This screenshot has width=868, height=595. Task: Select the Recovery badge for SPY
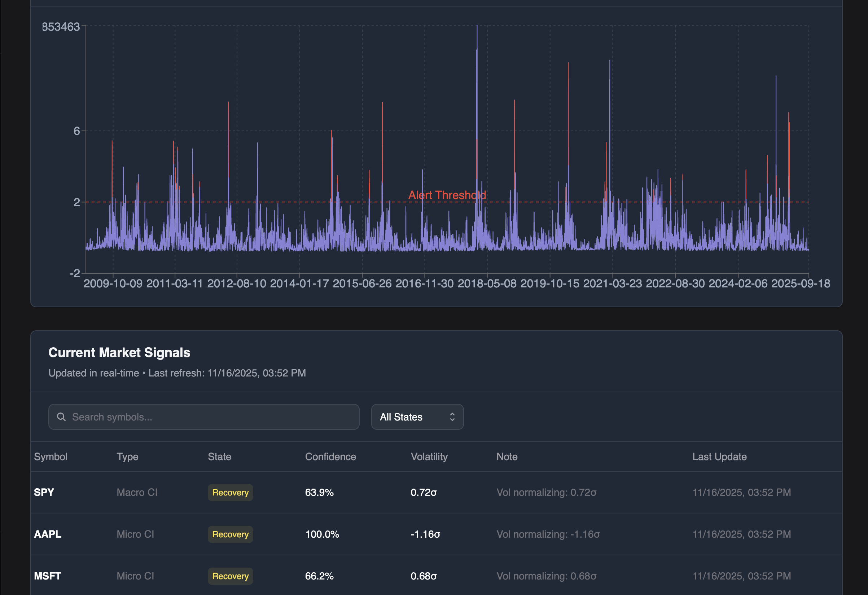pyautogui.click(x=230, y=492)
